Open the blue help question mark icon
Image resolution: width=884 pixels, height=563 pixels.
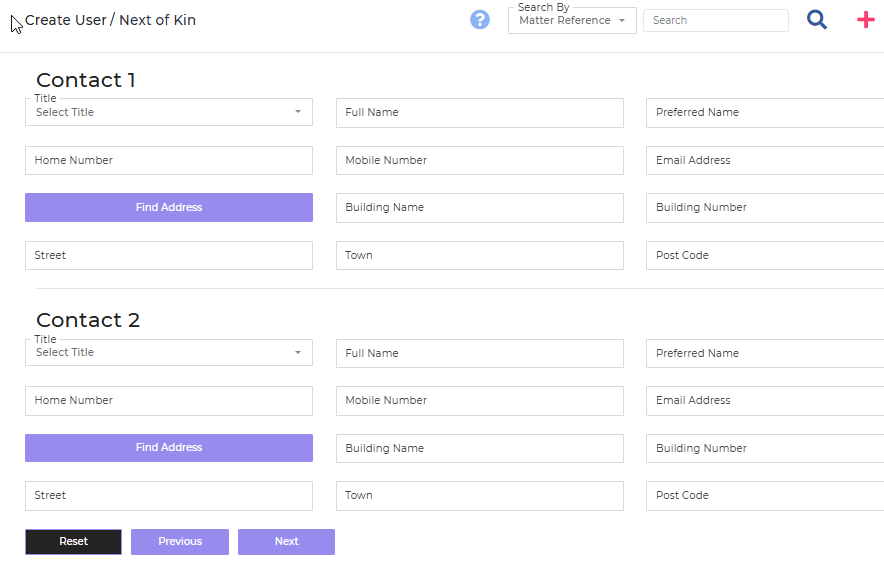(x=480, y=20)
